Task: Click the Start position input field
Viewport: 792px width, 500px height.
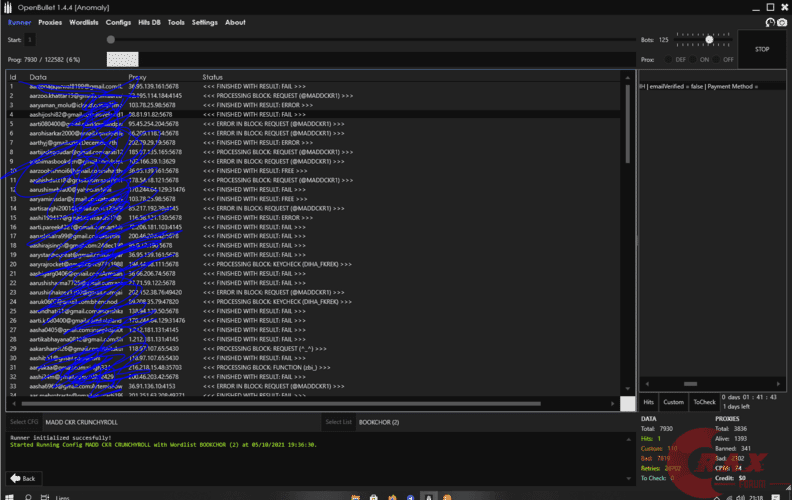Action: click(30, 39)
